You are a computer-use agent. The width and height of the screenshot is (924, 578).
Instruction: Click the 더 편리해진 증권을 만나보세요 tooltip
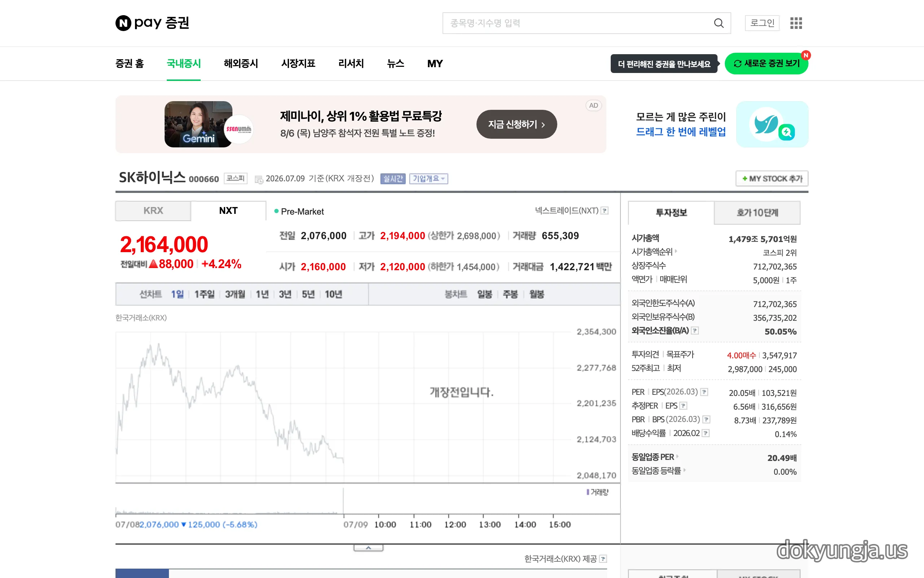click(664, 64)
